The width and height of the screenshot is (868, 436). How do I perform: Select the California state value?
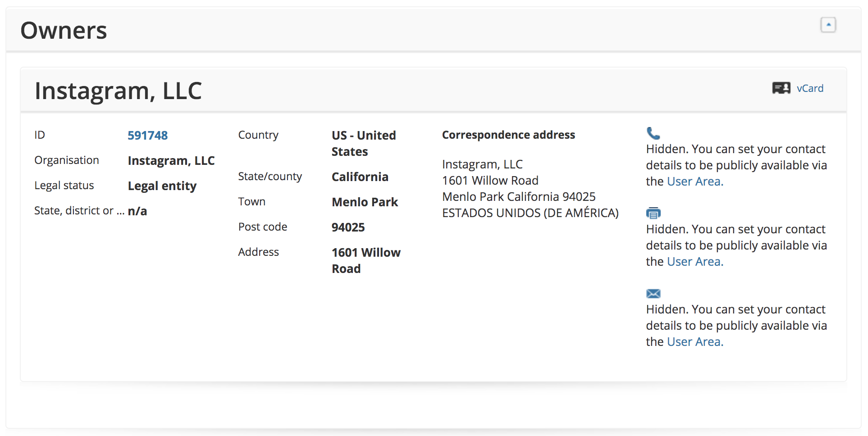[360, 177]
